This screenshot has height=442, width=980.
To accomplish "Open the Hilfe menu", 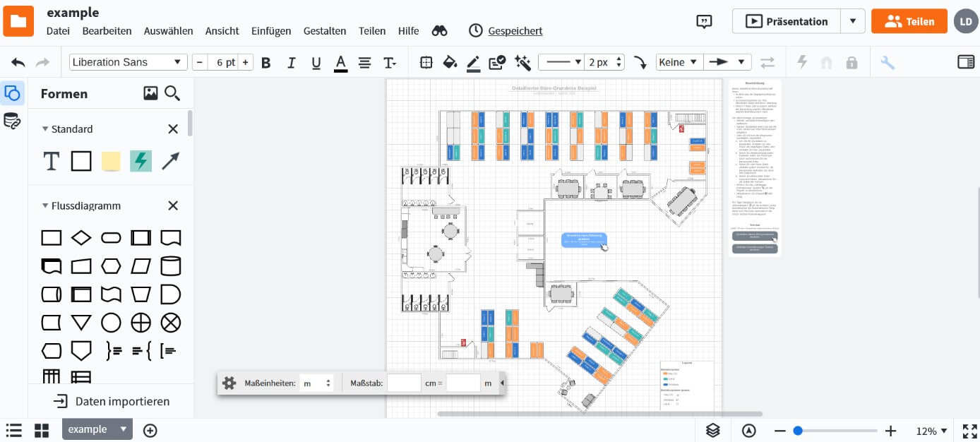I will point(408,31).
